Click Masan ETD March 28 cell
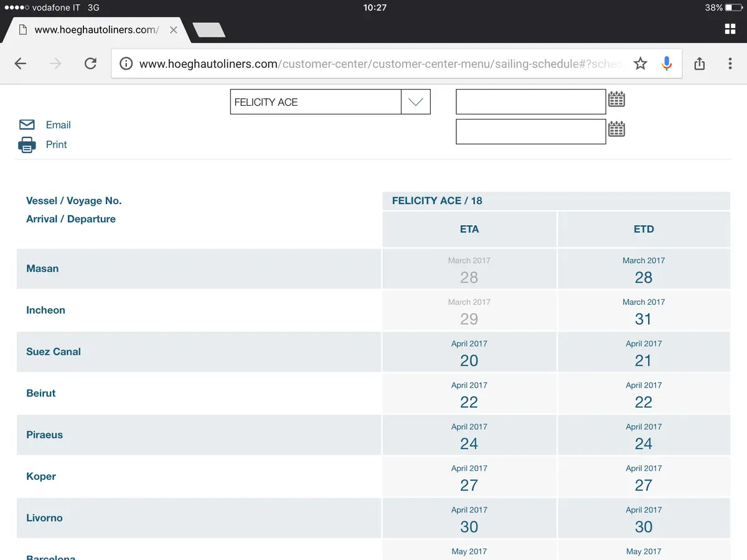The image size is (747, 560). point(644,269)
